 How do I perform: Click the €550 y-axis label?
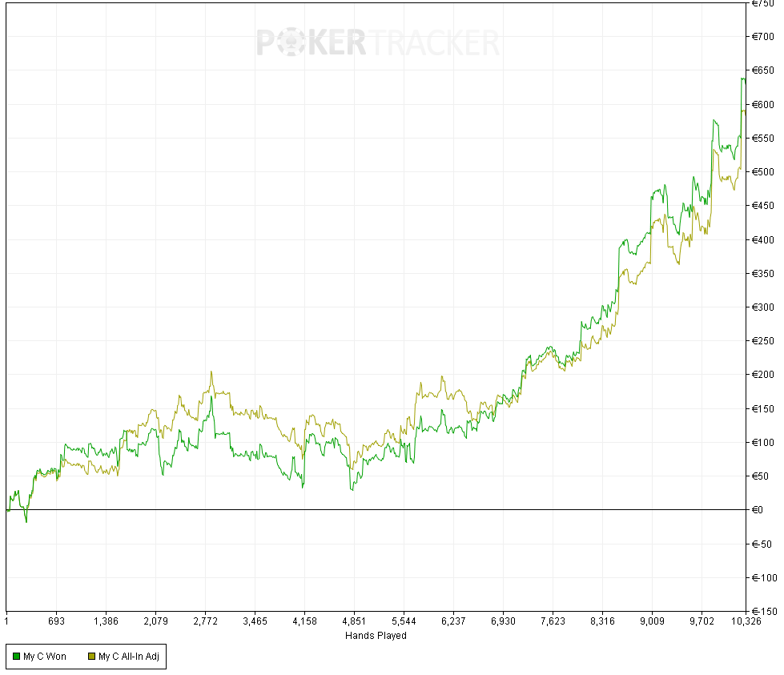pyautogui.click(x=762, y=138)
